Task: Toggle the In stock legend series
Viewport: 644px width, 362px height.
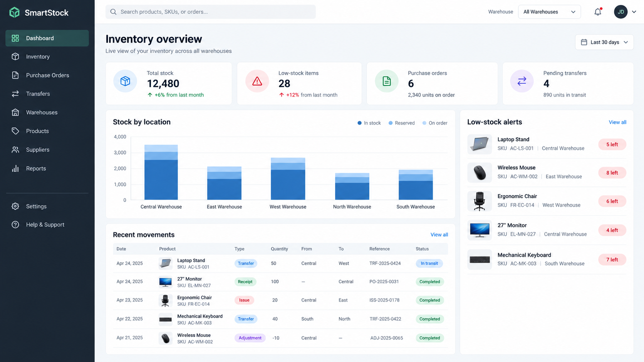Action: click(x=369, y=123)
